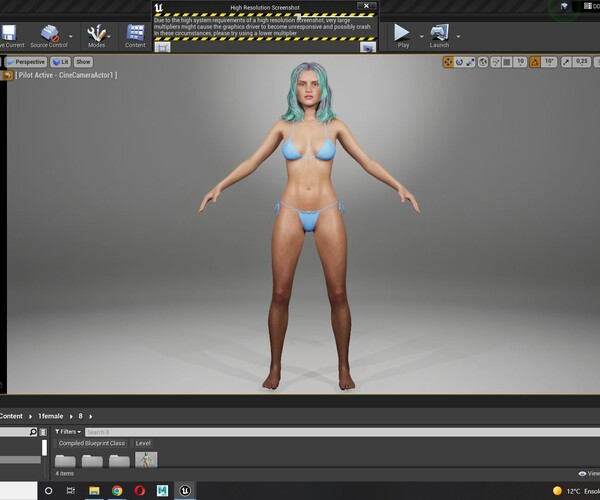This screenshot has height=500, width=600.
Task: Toggle grid snapping icon
Action: tap(507, 62)
